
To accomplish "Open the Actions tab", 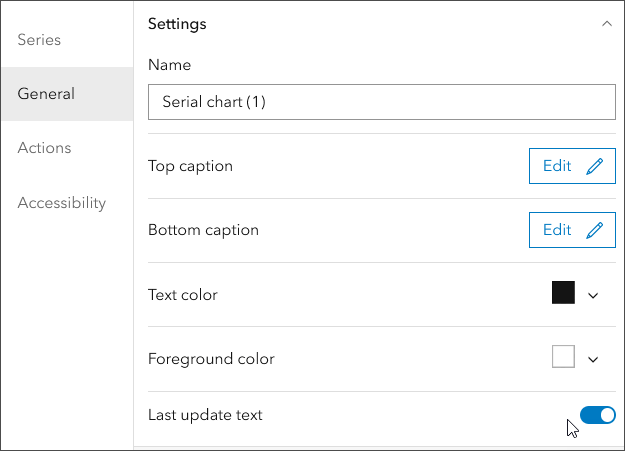I will [x=44, y=148].
